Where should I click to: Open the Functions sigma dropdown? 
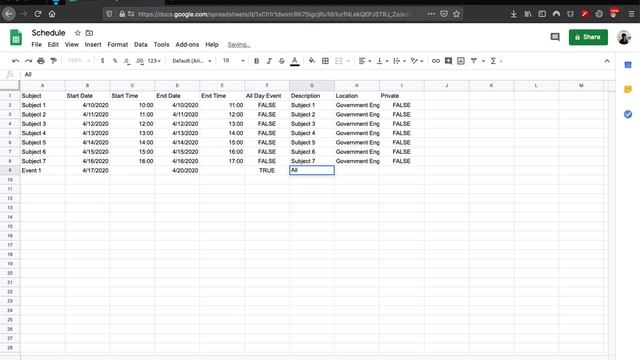[496, 61]
